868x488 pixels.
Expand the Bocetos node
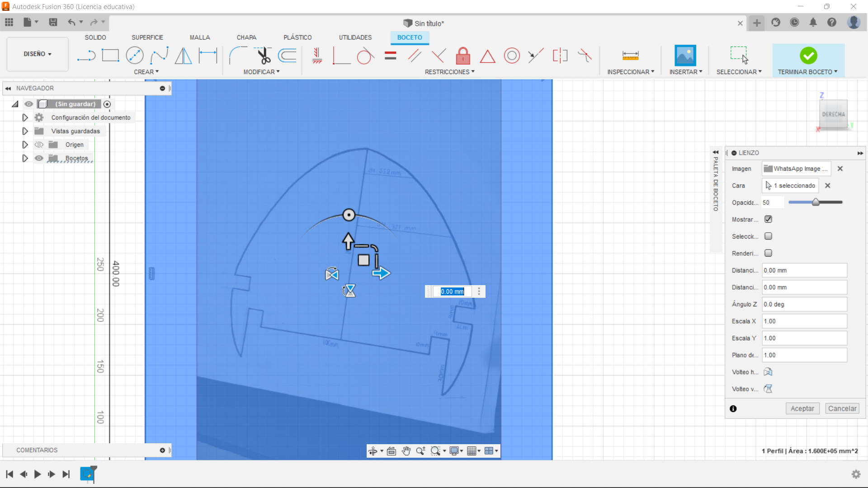click(25, 158)
